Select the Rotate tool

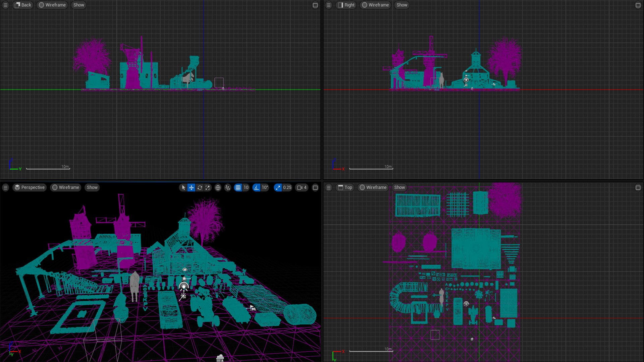pos(200,188)
